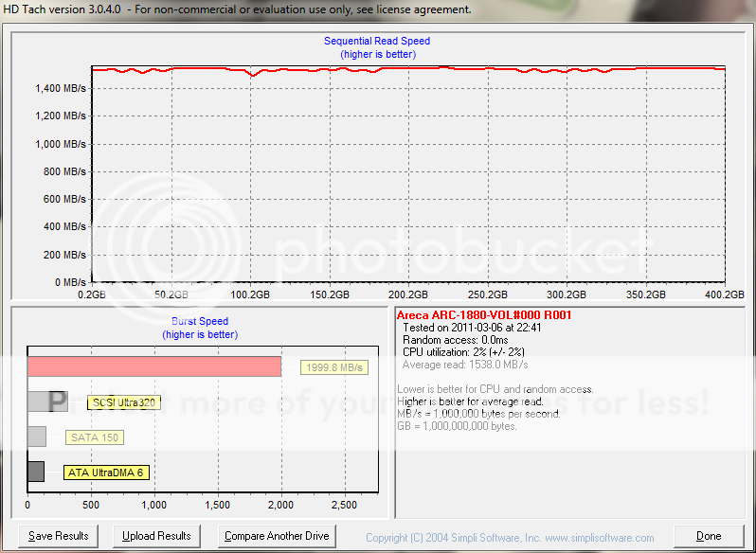Click the CPU utilization: 2% line
Screen dimensions: 756x553
pos(463,352)
